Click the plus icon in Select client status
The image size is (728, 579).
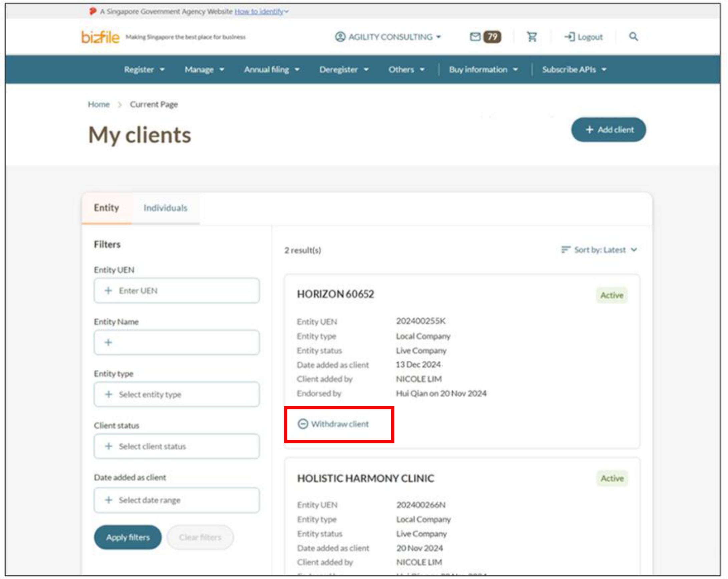point(108,446)
